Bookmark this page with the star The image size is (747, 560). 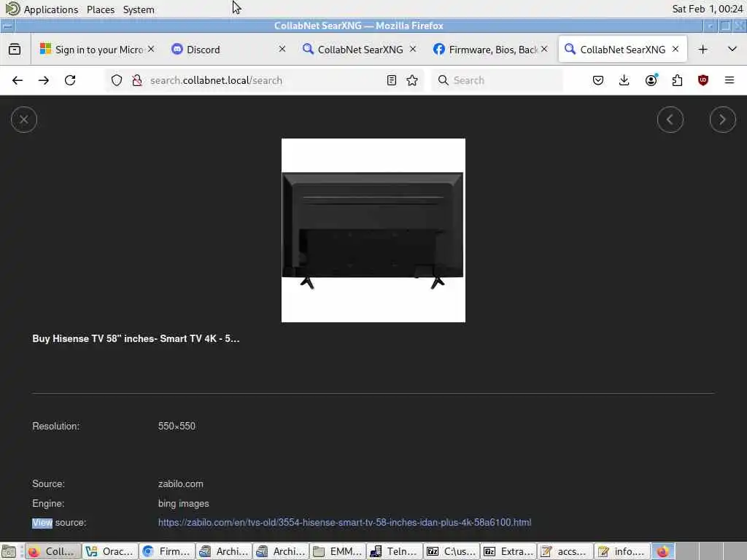coord(413,80)
